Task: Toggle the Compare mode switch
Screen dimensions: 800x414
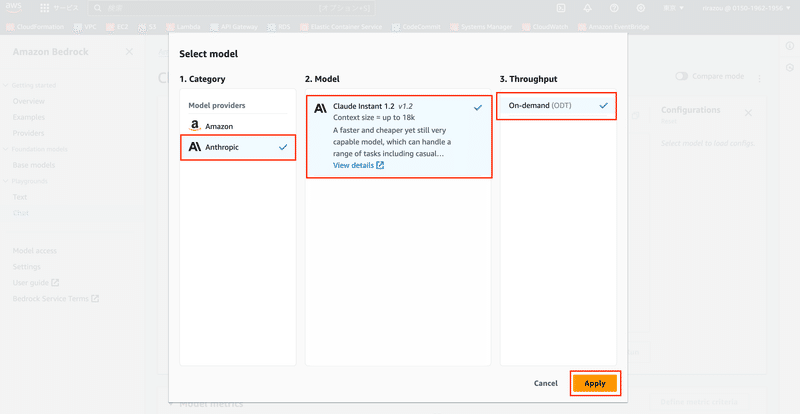Action: (x=682, y=76)
